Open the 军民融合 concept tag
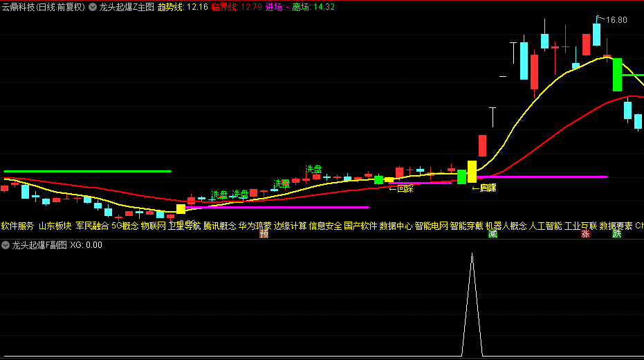 pyautogui.click(x=93, y=226)
